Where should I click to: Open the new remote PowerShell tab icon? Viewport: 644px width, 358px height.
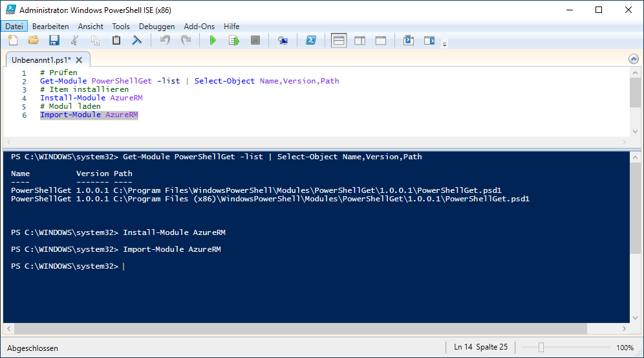283,41
